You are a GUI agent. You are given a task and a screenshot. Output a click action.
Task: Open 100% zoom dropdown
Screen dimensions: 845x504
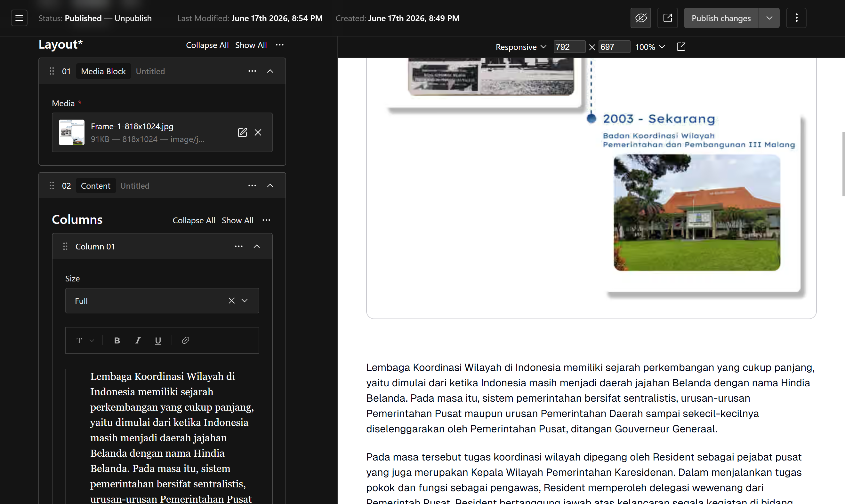[x=650, y=47]
